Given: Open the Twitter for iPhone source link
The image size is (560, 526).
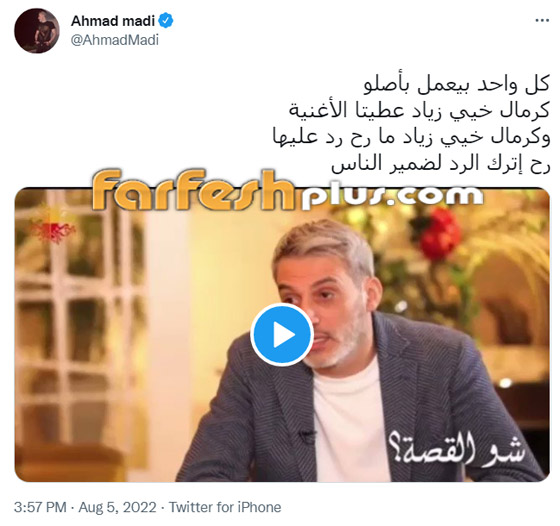Looking at the screenshot, I should point(225,507).
